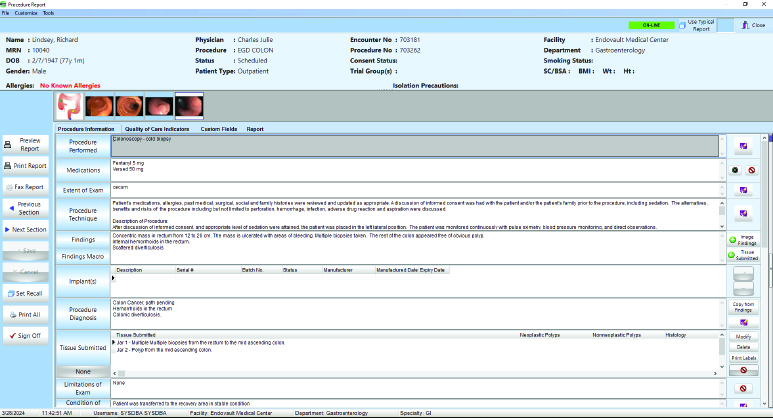Click the Preview Report button

click(29, 143)
